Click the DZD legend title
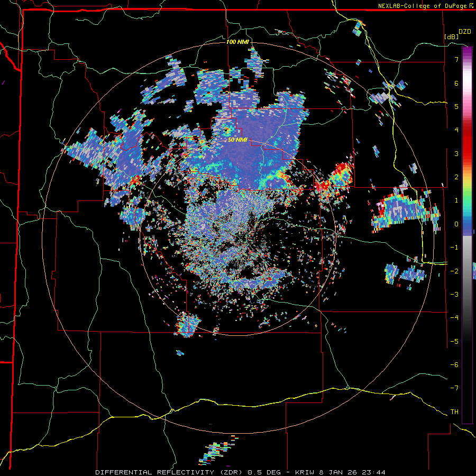The image size is (476, 476). [464, 32]
